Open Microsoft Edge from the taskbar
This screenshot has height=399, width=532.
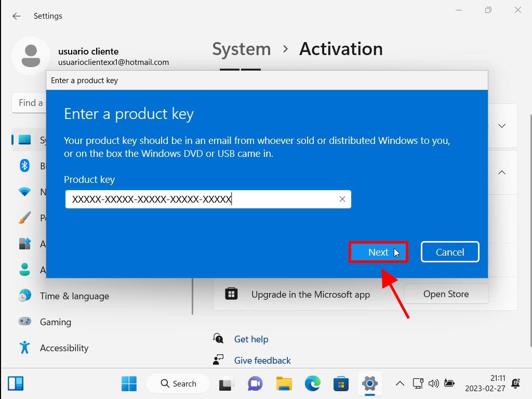(x=312, y=384)
